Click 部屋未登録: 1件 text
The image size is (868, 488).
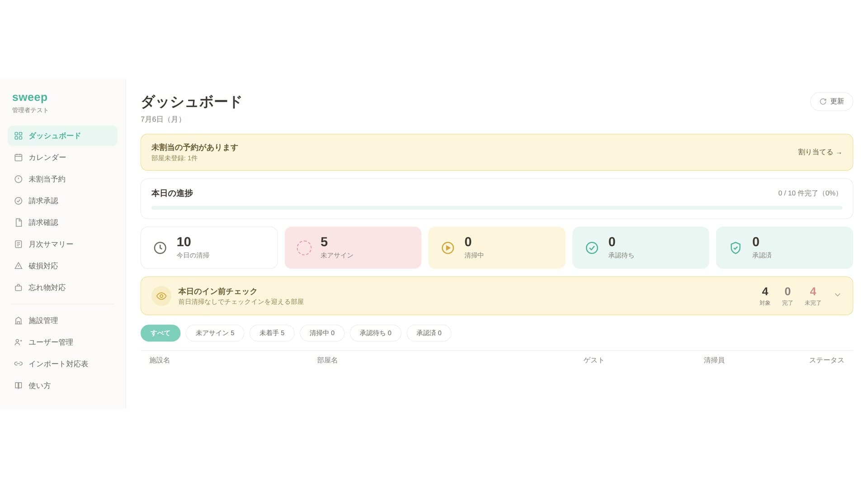coord(174,158)
